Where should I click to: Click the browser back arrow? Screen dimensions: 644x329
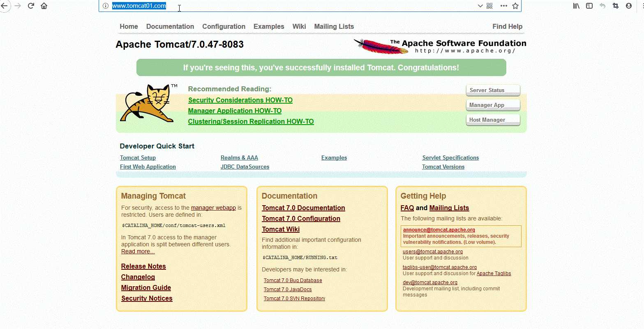pos(4,6)
